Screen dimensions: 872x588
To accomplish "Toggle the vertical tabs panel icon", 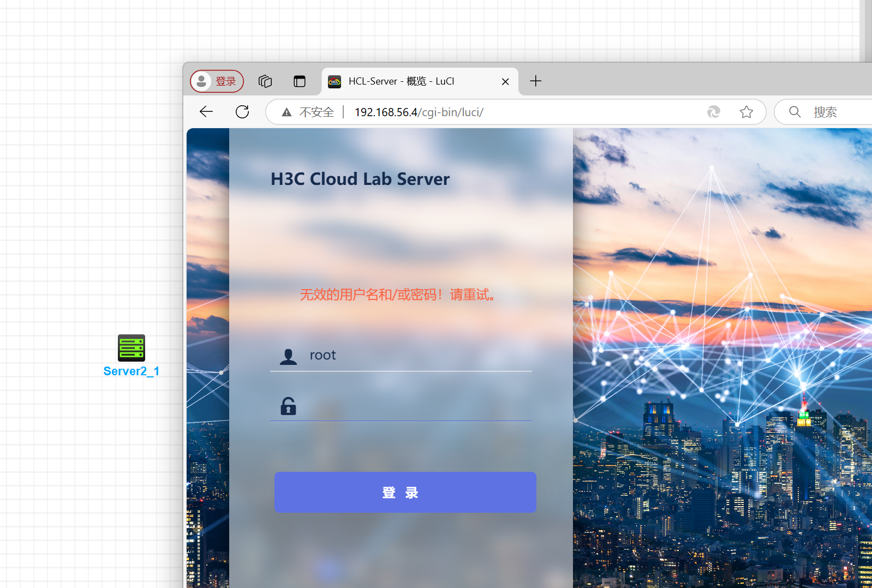I will point(300,81).
